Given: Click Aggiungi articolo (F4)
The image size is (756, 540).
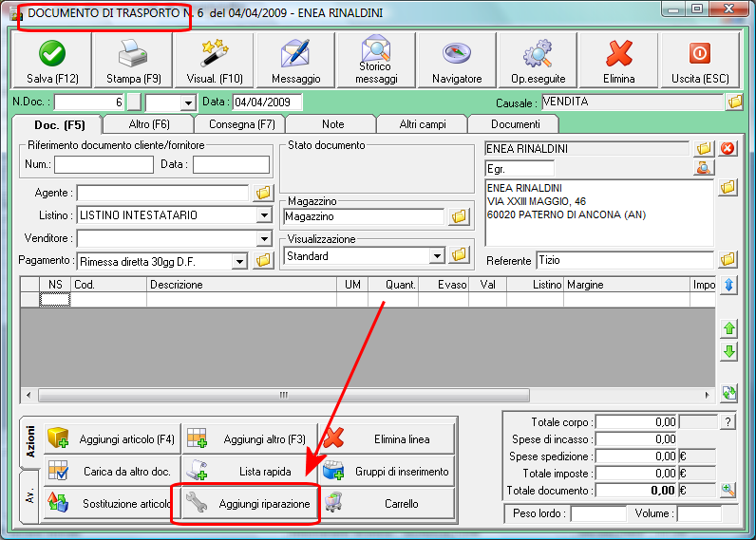Looking at the screenshot, I should pos(112,438).
